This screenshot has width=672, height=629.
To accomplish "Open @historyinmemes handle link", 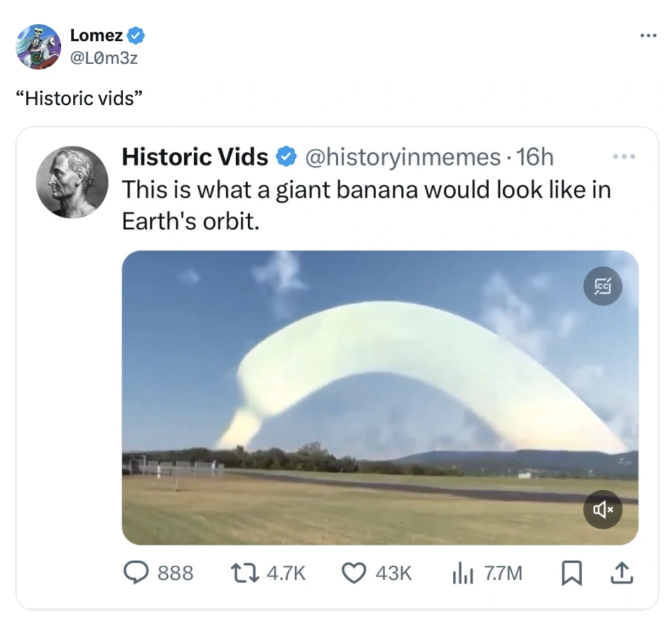I will point(403,157).
